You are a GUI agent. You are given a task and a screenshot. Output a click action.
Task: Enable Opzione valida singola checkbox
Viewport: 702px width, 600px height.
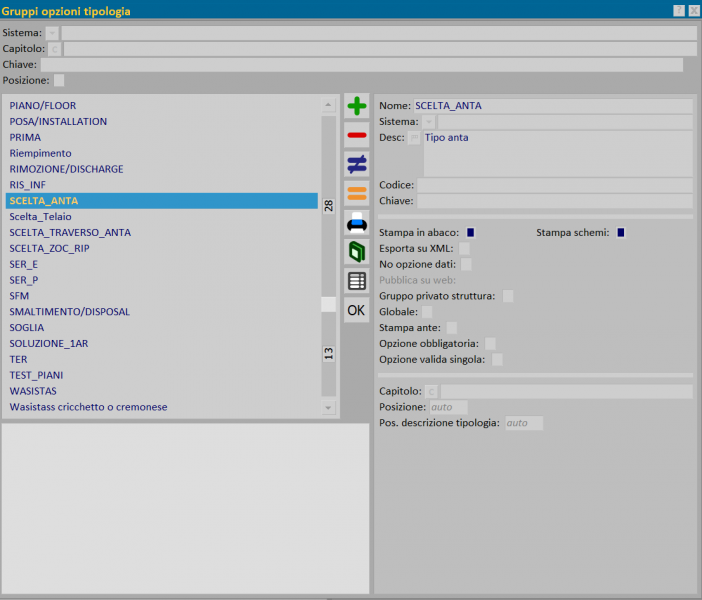[497, 360]
